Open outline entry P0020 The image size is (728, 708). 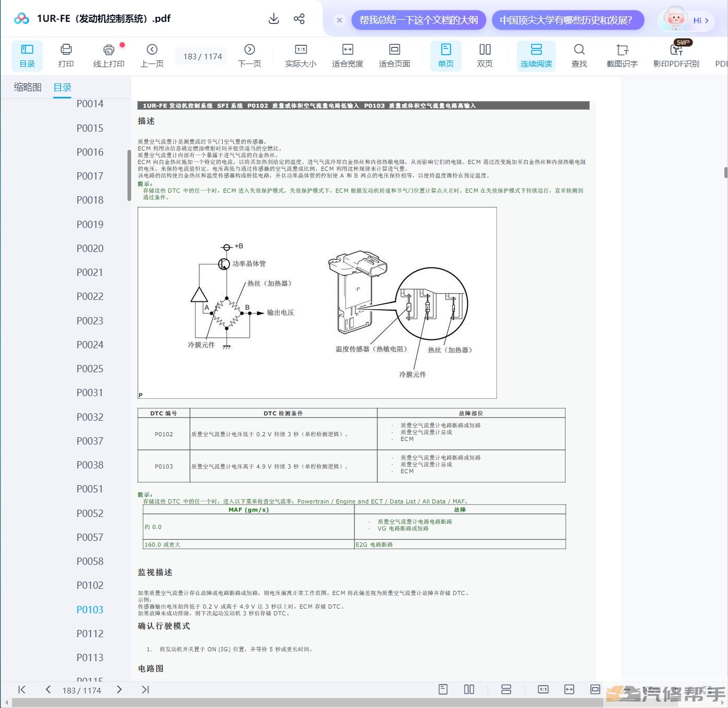[90, 248]
